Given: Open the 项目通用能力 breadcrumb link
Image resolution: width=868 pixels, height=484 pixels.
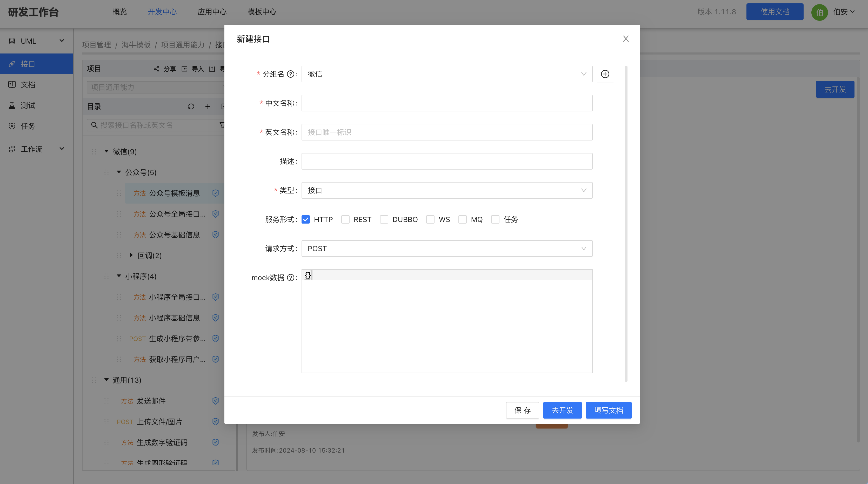Looking at the screenshot, I should tap(183, 45).
